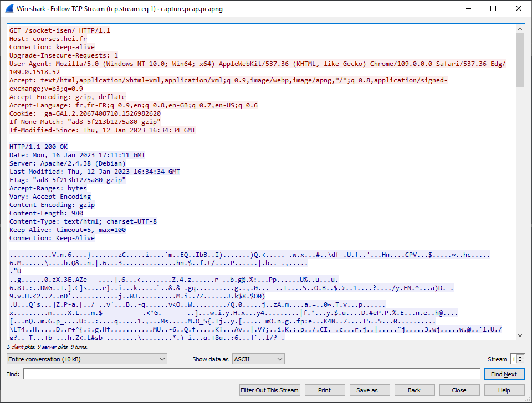Click the Wireshark shark fin title icon
Screen dimensions: 532x403
(x=9, y=9)
